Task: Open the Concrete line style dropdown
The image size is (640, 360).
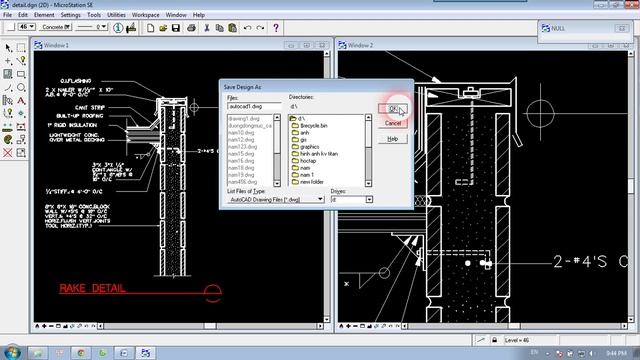Action: (x=56, y=27)
